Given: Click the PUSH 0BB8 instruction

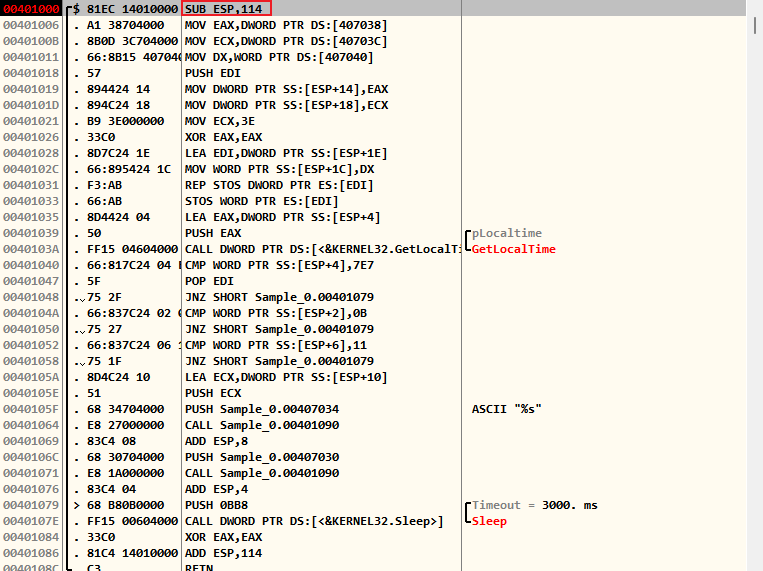Looking at the screenshot, I should tap(216, 505).
